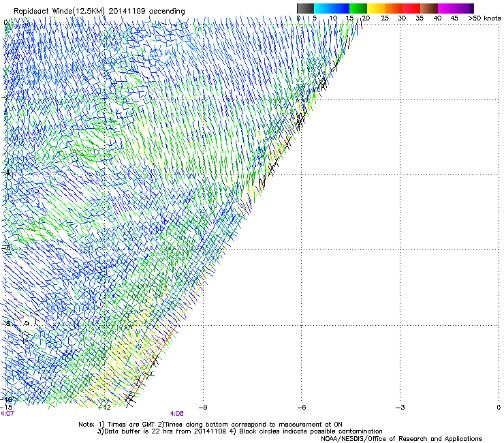Click the '35' legend scale value
Screen dimensions: 504x443
(420, 18)
